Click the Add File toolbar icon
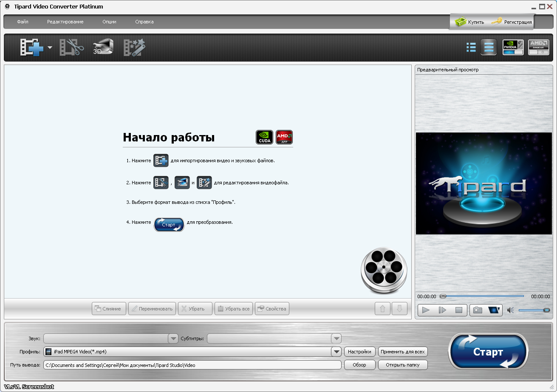Viewport: 557px width, 392px height. (x=32, y=48)
